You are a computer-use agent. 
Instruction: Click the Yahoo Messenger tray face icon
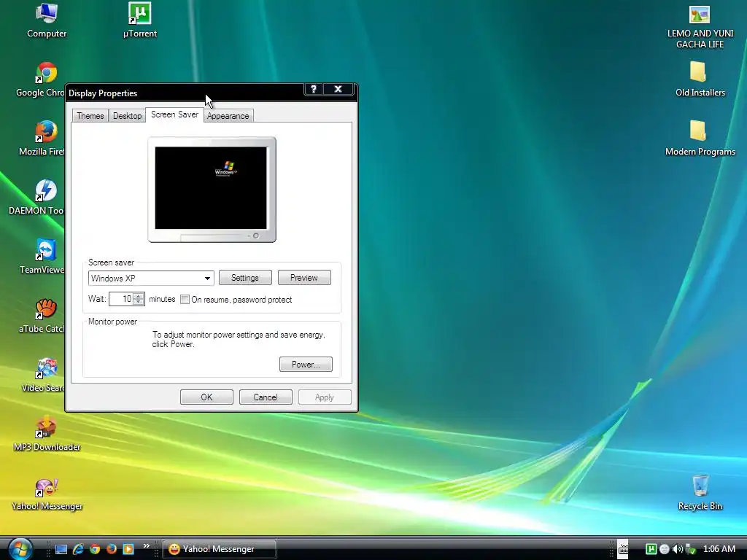[x=664, y=549]
